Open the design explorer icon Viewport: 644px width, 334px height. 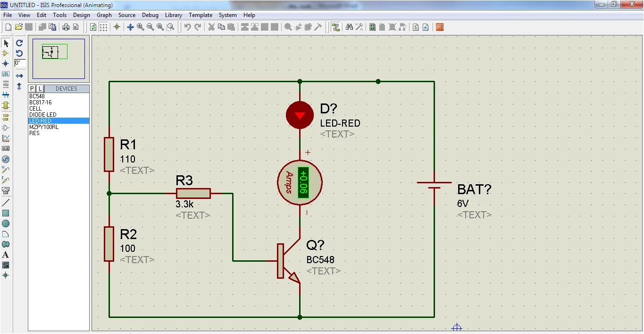pyautogui.click(x=373, y=27)
